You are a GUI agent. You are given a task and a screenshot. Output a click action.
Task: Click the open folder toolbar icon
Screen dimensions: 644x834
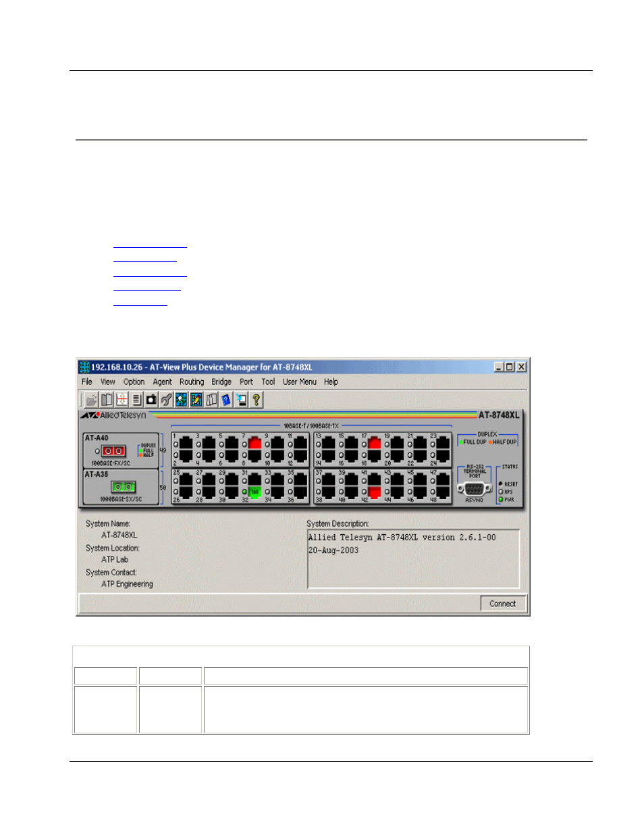(x=91, y=400)
